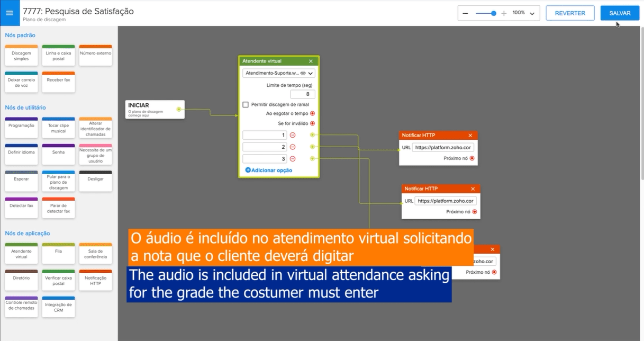Click link icon beside audio file name
Screen dimensions: 644x341
coord(303,73)
